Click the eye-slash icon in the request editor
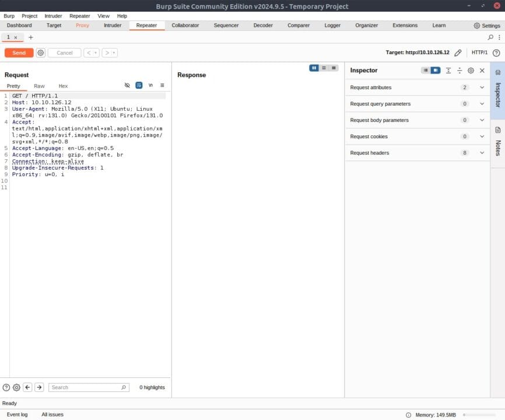Viewport: 505px width, 420px height. (127, 86)
